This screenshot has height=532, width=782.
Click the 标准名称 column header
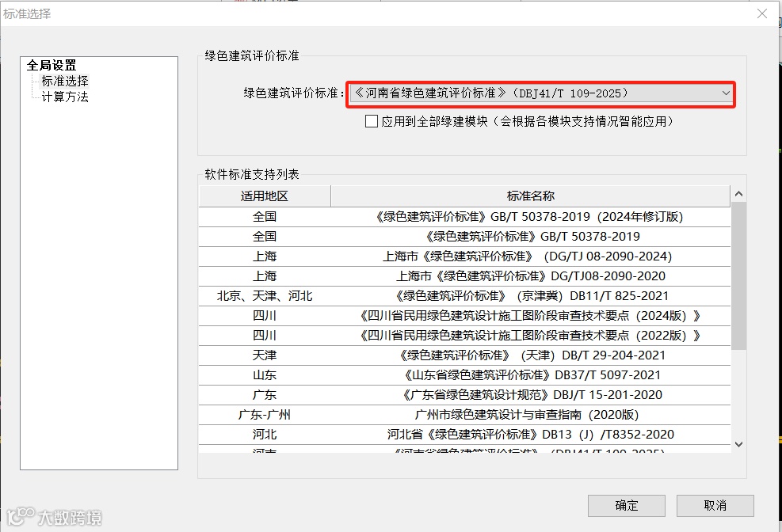click(x=531, y=196)
